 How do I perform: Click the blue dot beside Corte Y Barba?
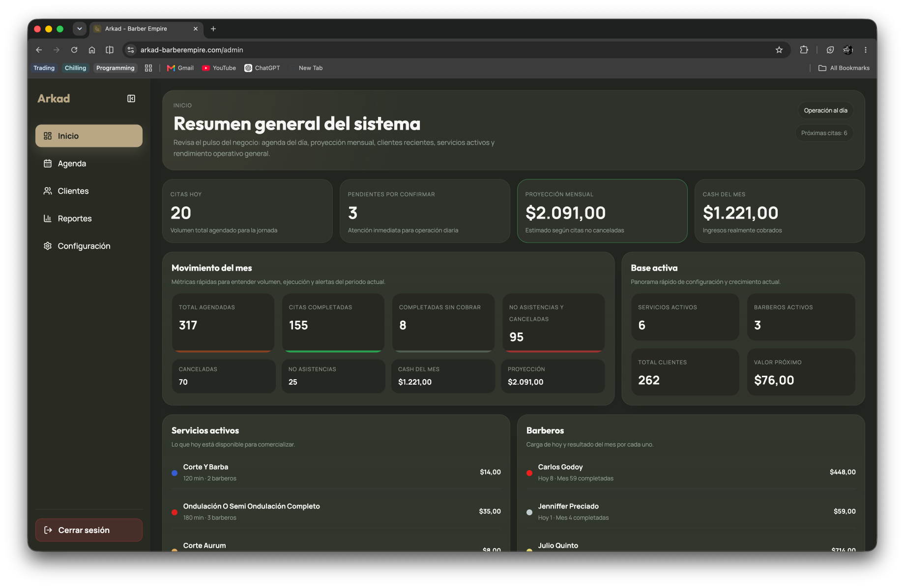coord(175,473)
